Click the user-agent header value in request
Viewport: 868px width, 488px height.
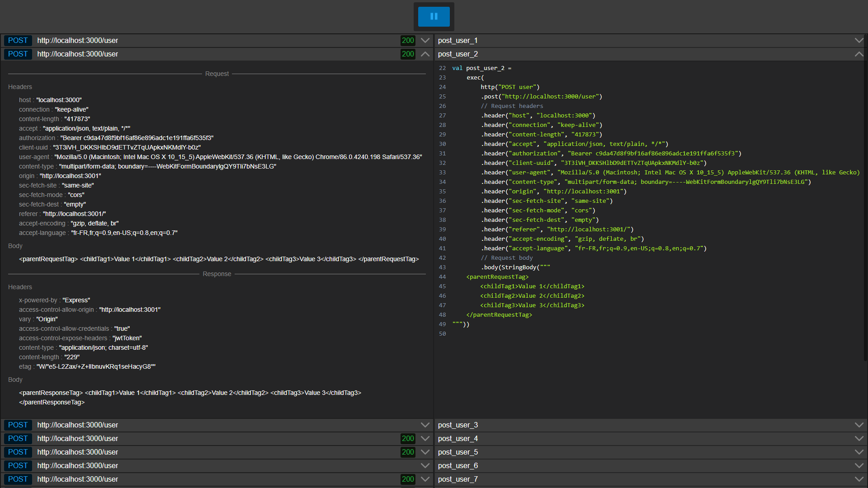click(x=238, y=157)
